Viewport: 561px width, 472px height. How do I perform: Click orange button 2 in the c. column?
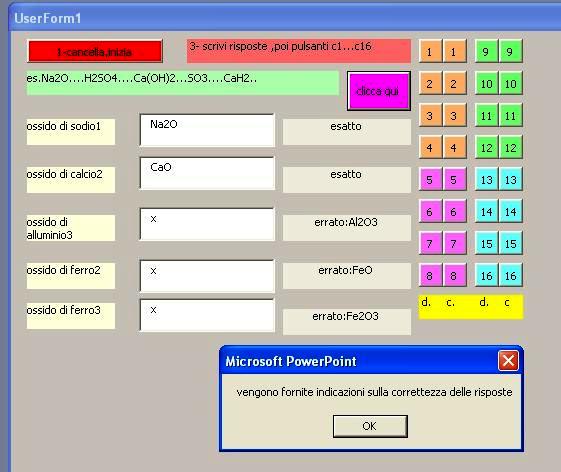click(x=454, y=83)
